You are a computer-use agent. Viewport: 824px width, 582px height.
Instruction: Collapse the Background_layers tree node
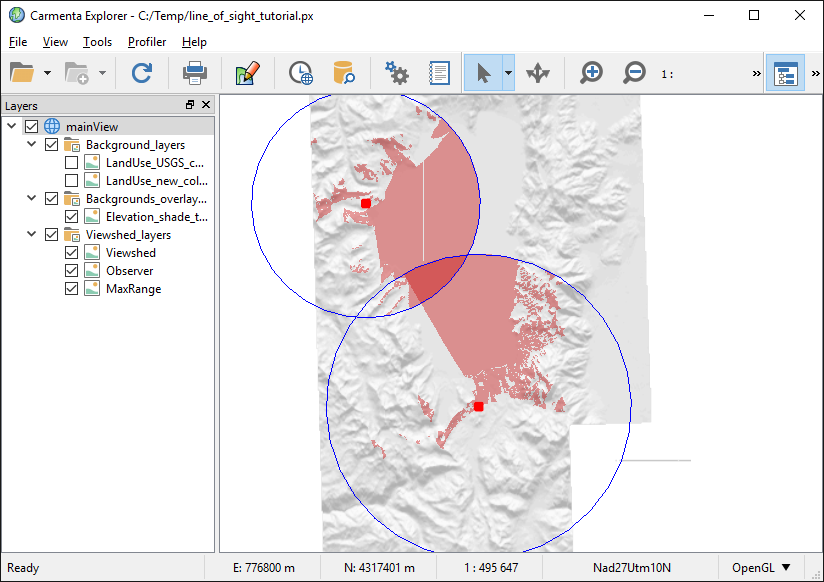point(32,145)
